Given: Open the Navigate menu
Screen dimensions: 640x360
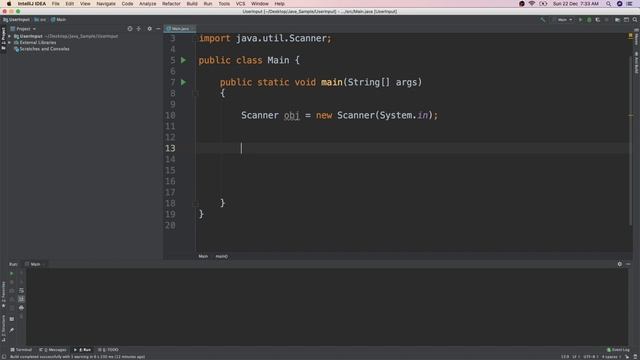Looking at the screenshot, I should [106, 4].
